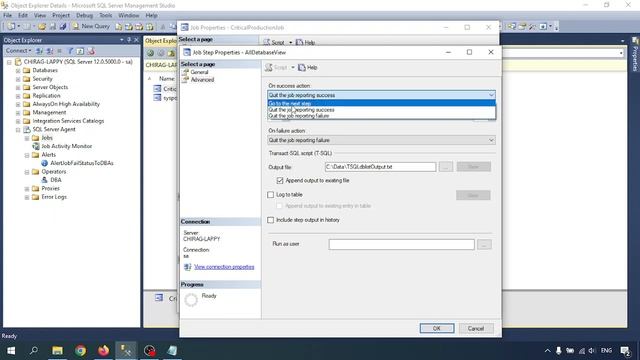The width and height of the screenshot is (640, 360).
Task: Enable the Log to table checkbox
Action: (271, 195)
